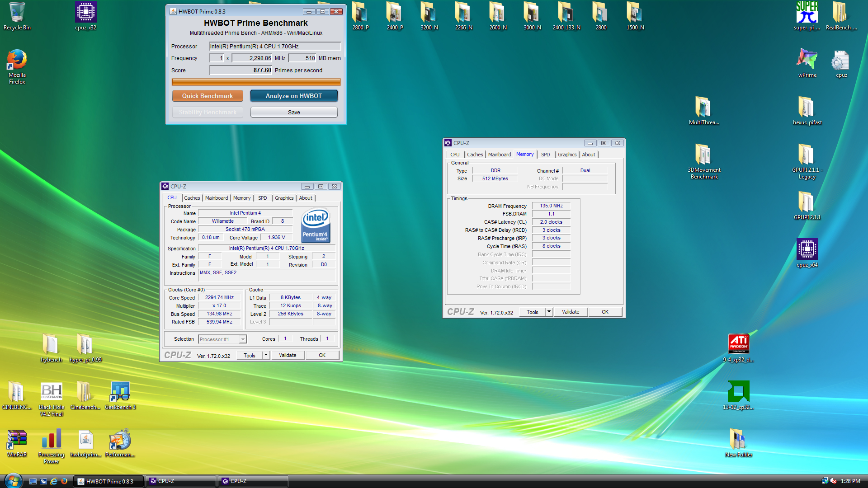868x488 pixels.
Task: Launch wPrime desktop icon
Action: 807,63
